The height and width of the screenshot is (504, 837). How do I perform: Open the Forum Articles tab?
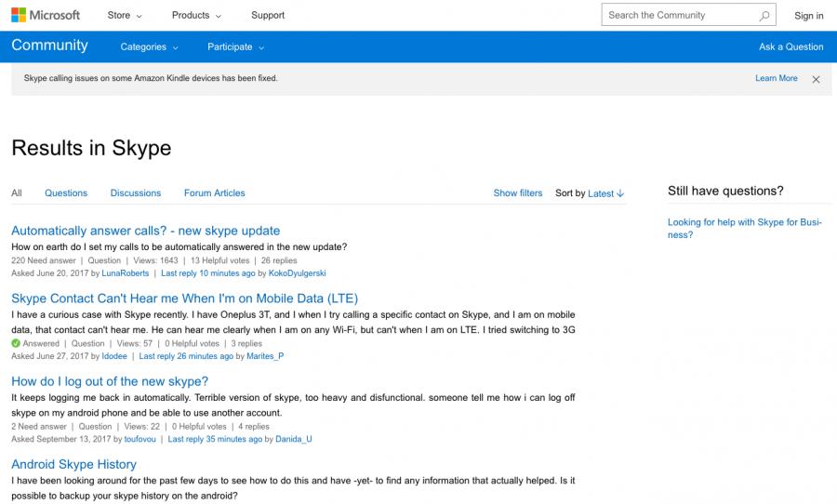(x=215, y=193)
